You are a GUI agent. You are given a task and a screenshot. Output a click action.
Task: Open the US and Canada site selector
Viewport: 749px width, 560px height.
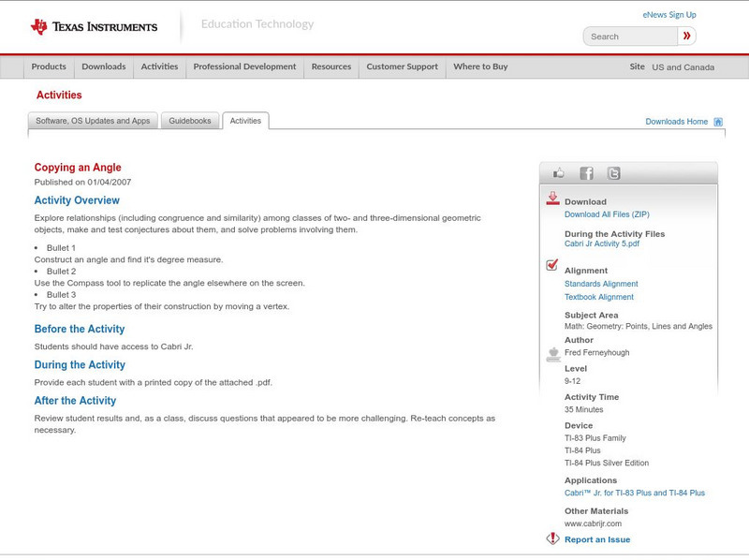[x=683, y=67]
